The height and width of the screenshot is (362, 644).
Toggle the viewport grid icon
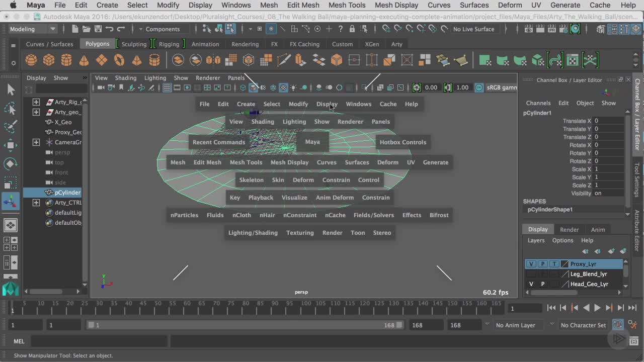coord(167,87)
